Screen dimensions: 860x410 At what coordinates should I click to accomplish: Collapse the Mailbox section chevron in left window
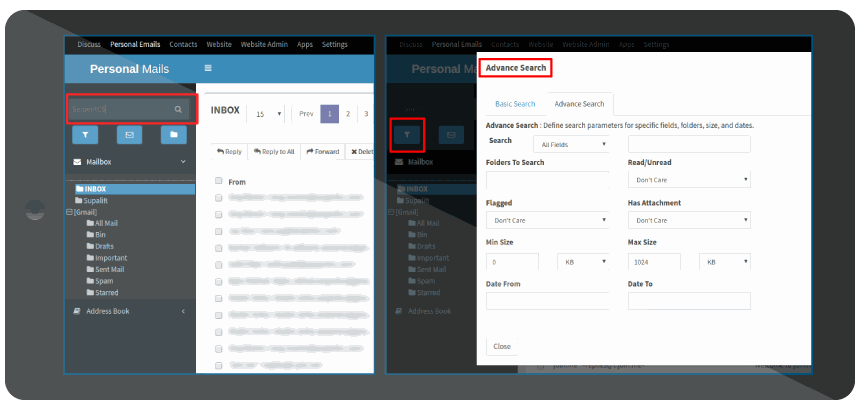click(183, 162)
